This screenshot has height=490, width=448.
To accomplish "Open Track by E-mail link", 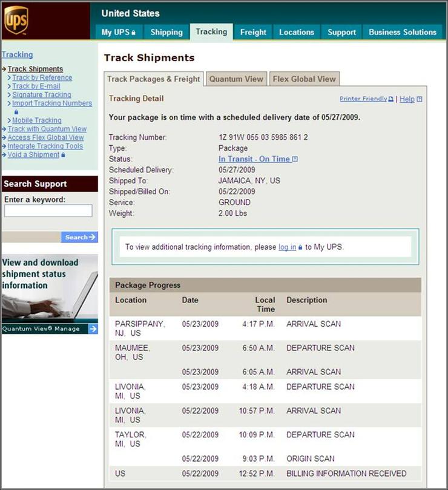I will tap(36, 86).
